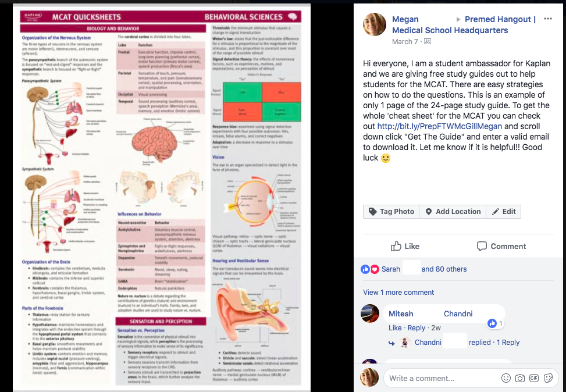Open the sticker icon in comment box
The height and width of the screenshot is (392, 566).
pyautogui.click(x=548, y=378)
